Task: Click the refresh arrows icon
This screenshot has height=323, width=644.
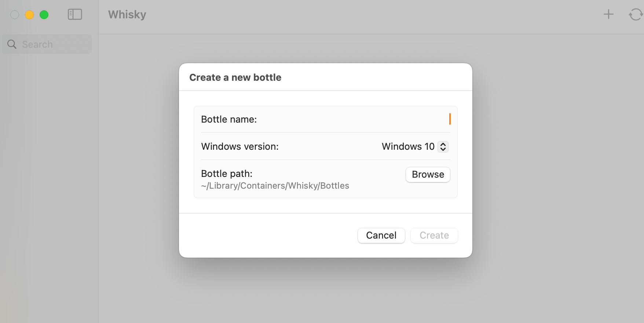Action: point(636,15)
